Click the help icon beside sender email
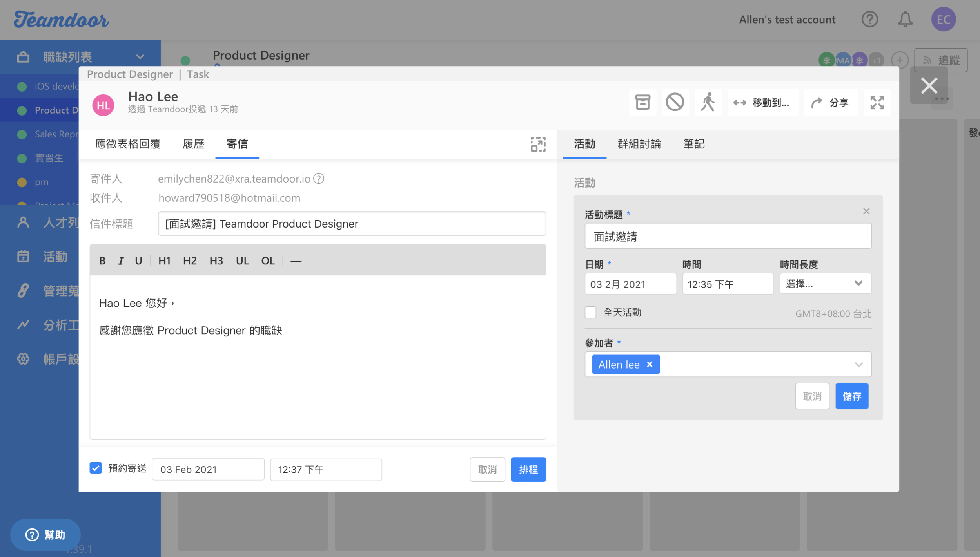 pos(319,179)
